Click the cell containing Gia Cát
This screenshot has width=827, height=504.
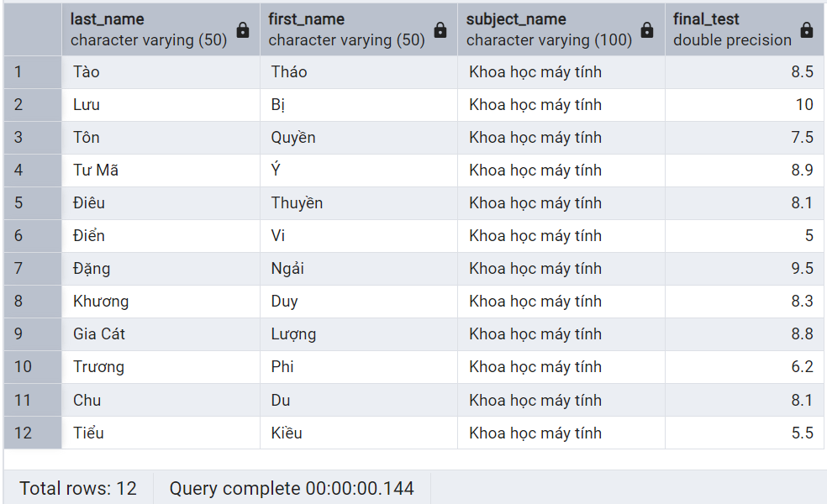99,334
